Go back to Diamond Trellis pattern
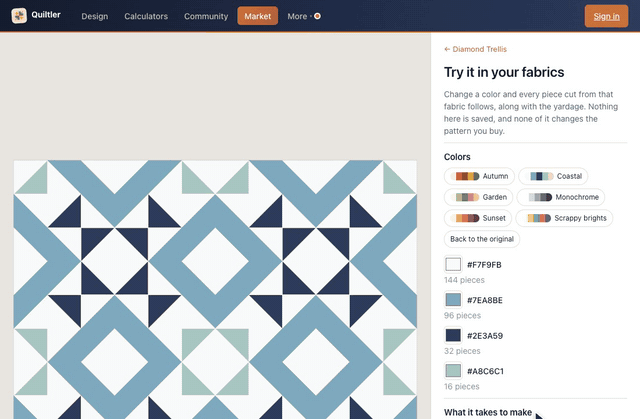This screenshot has width=640, height=419. tap(476, 49)
